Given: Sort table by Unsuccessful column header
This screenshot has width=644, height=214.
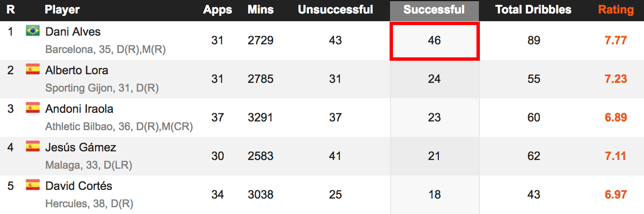Looking at the screenshot, I should (336, 10).
